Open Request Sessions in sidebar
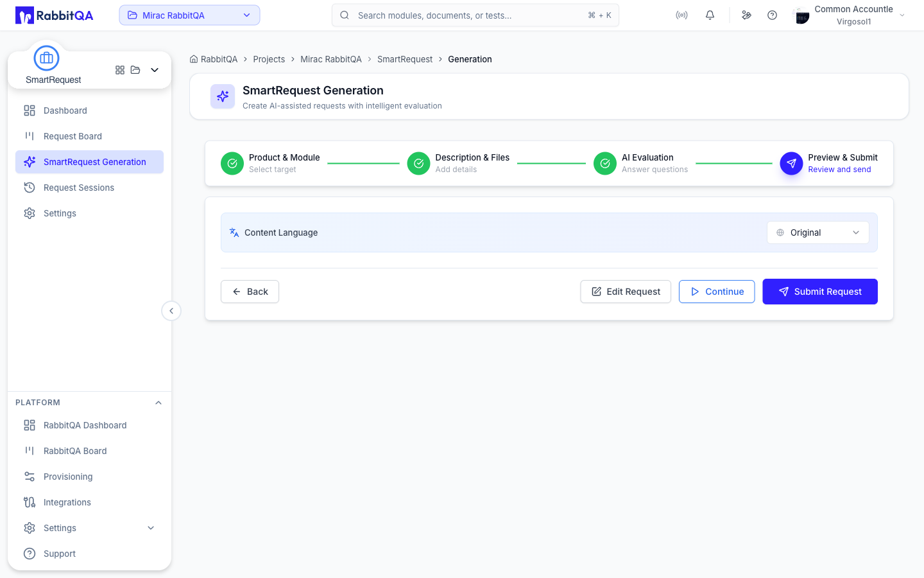 89,188
